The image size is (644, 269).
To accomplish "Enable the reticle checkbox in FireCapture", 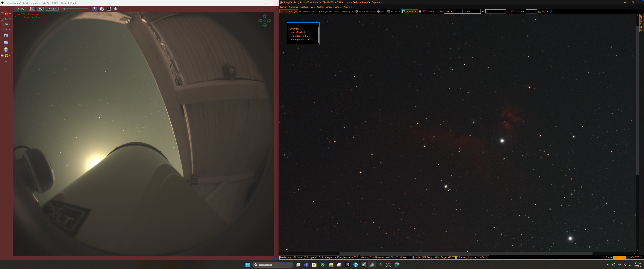I will click(x=2, y=14).
